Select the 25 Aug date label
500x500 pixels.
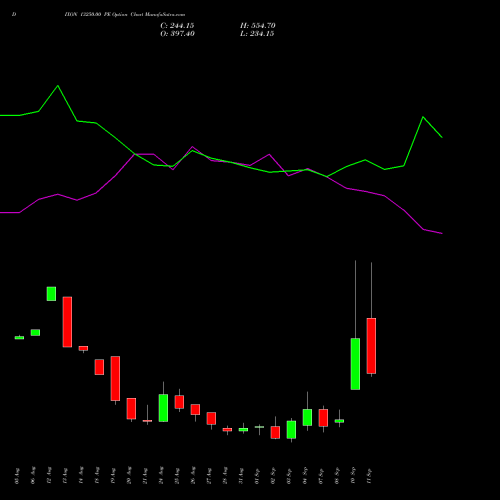pos(177,476)
